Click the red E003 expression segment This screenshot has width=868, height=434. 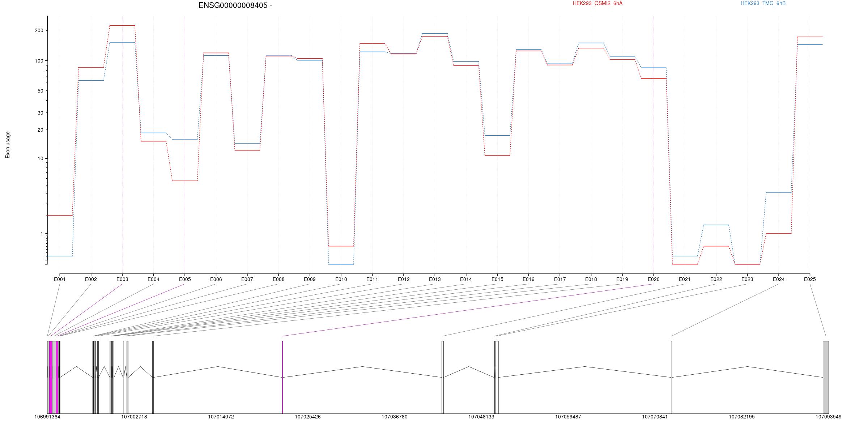click(122, 26)
